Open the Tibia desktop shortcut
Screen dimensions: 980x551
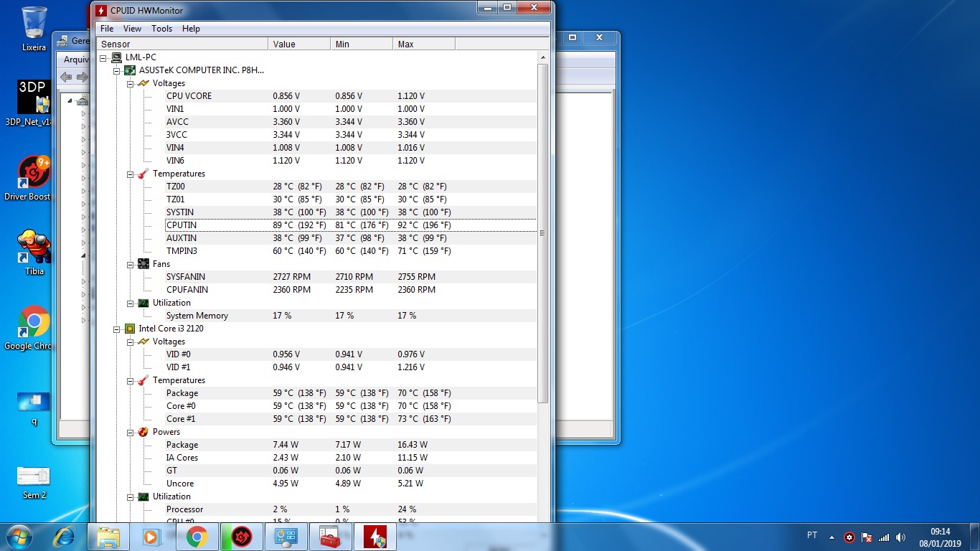[34, 253]
